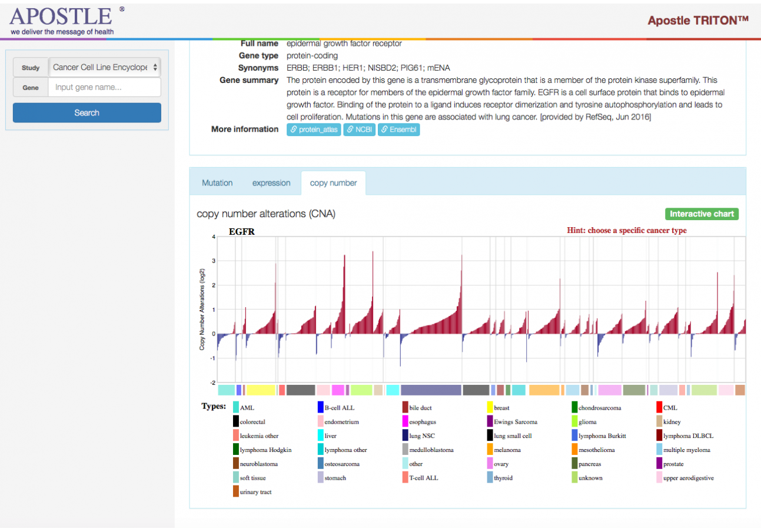Open the Ensembl external link
This screenshot has height=532, width=761.
pyautogui.click(x=399, y=129)
